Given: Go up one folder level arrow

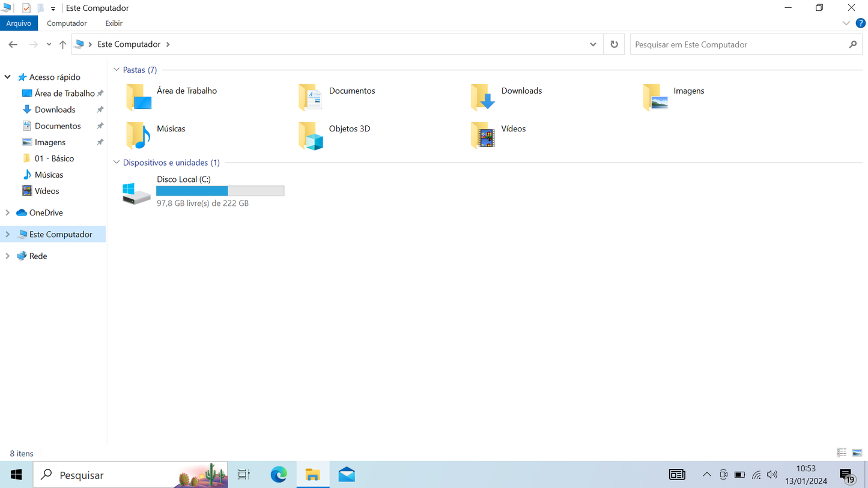Looking at the screenshot, I should click(62, 44).
